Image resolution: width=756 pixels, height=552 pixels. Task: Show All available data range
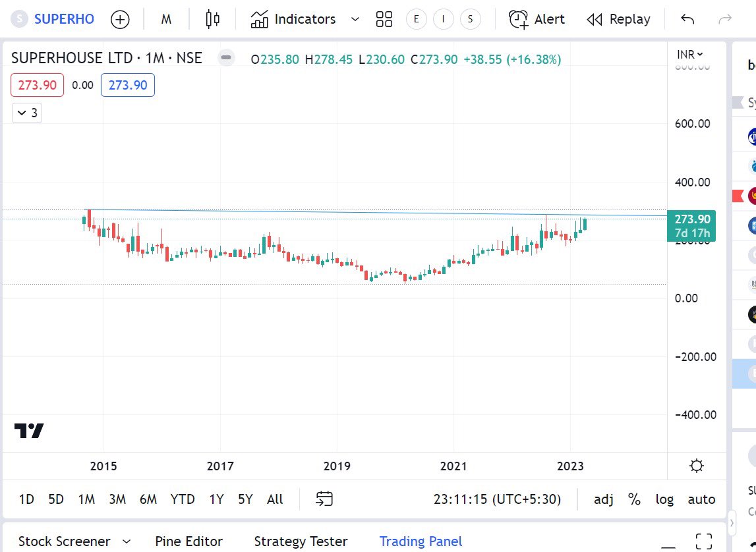click(275, 499)
